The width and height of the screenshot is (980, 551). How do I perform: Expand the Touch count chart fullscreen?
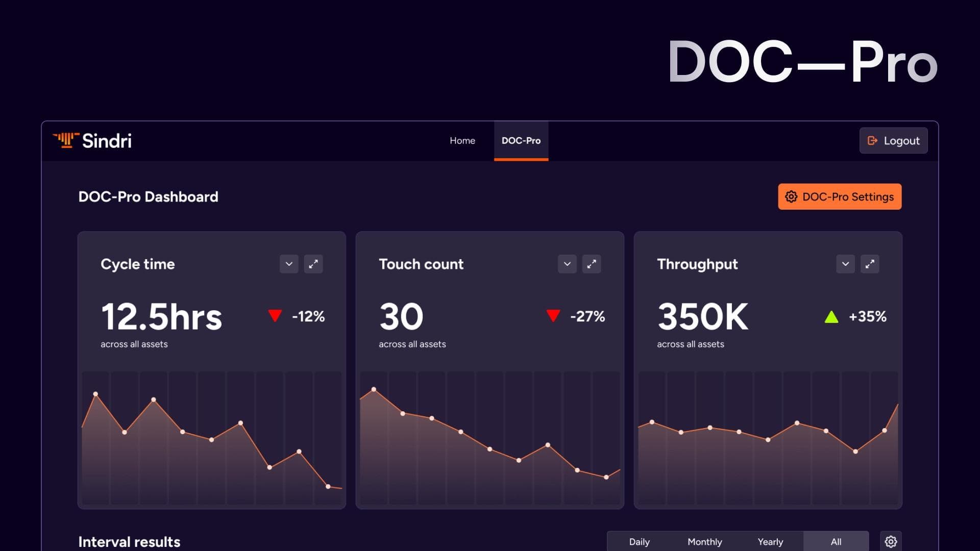(x=592, y=264)
